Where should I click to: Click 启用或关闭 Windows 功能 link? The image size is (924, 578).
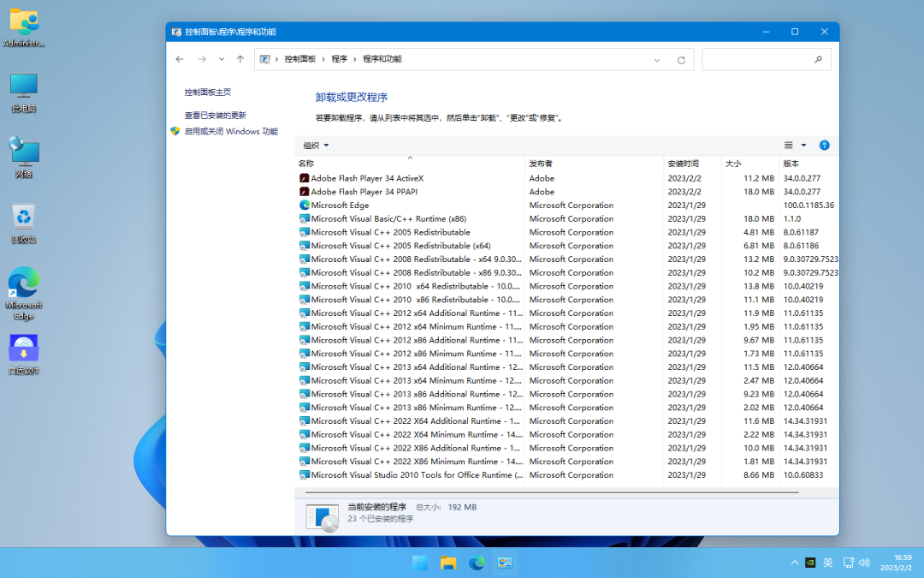(231, 131)
